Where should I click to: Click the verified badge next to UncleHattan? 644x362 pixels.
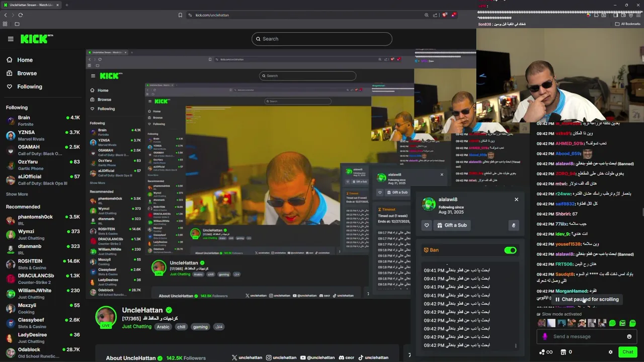tap(169, 310)
